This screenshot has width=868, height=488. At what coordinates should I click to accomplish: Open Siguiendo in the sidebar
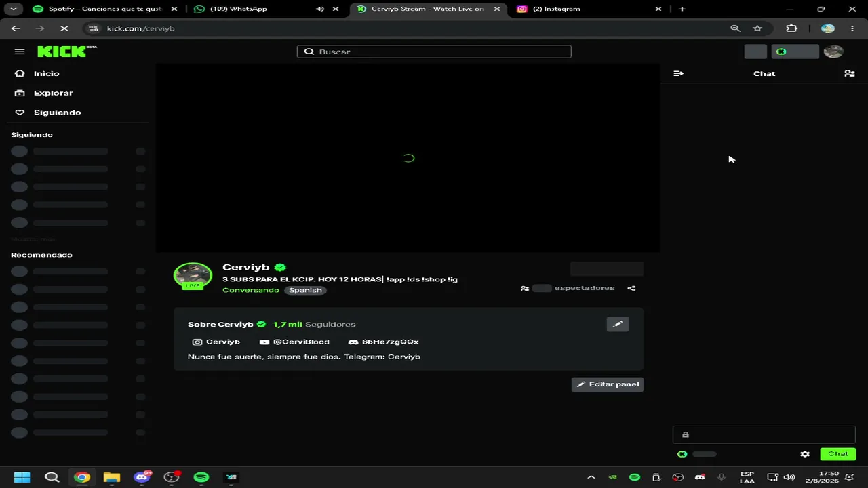57,113
